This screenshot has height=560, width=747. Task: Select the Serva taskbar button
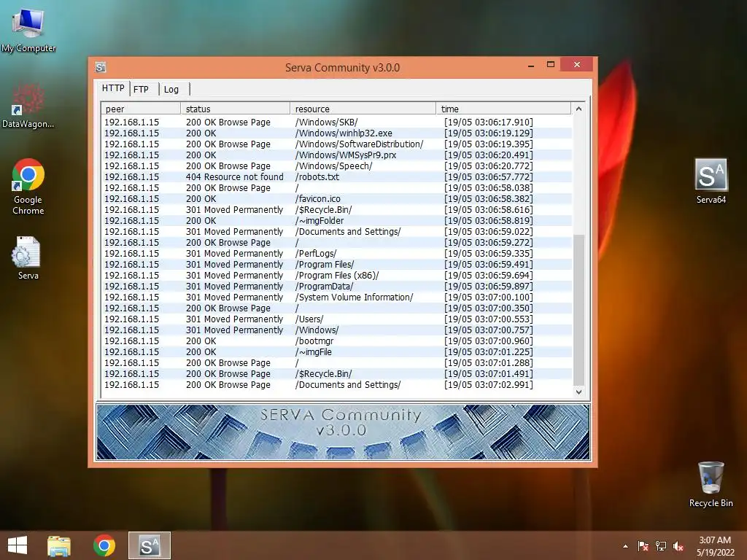[x=149, y=545]
